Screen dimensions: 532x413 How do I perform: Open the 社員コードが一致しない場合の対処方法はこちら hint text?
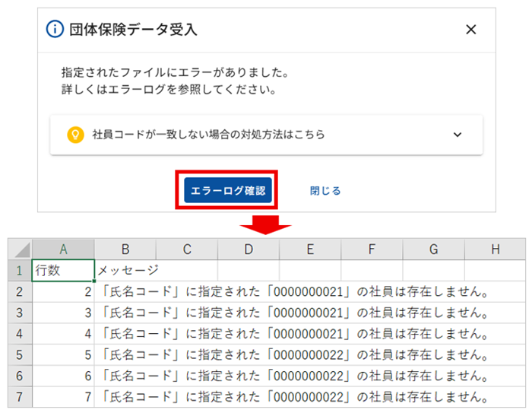coord(208,135)
